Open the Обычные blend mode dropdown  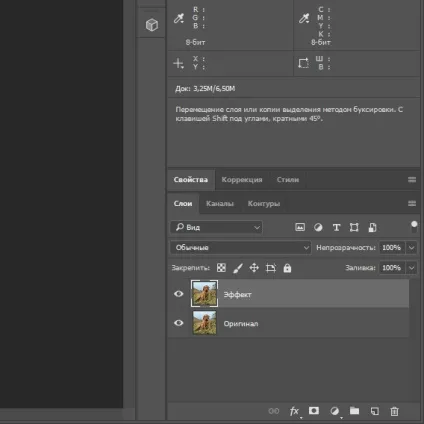pyautogui.click(x=241, y=248)
